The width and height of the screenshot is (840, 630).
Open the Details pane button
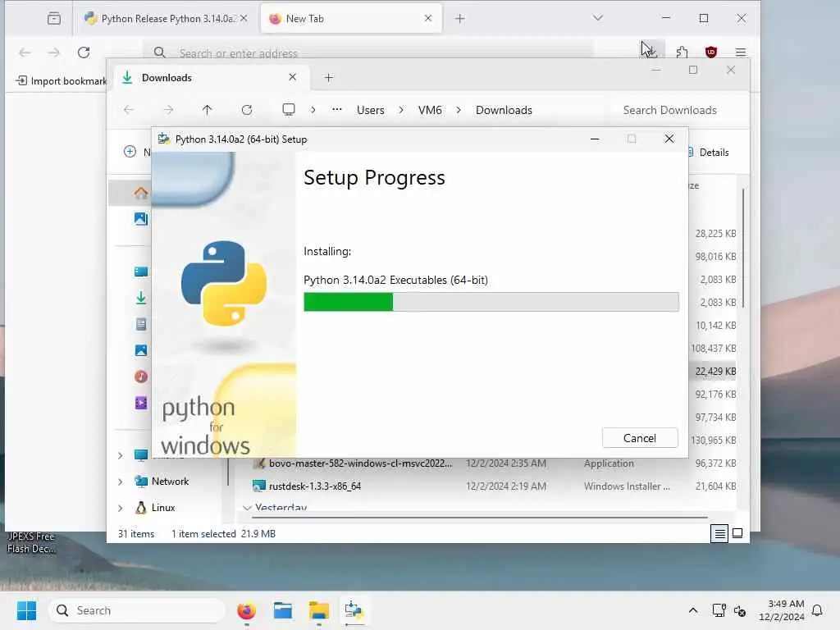click(x=708, y=152)
